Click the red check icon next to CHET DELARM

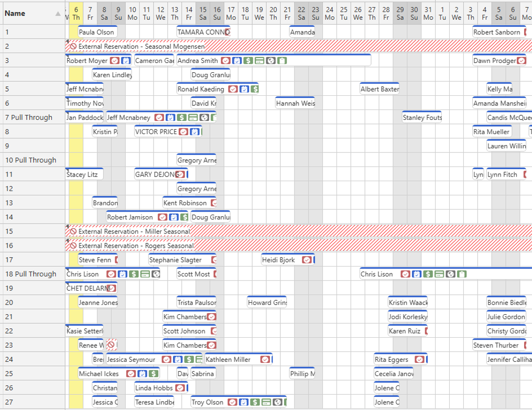[x=112, y=289]
